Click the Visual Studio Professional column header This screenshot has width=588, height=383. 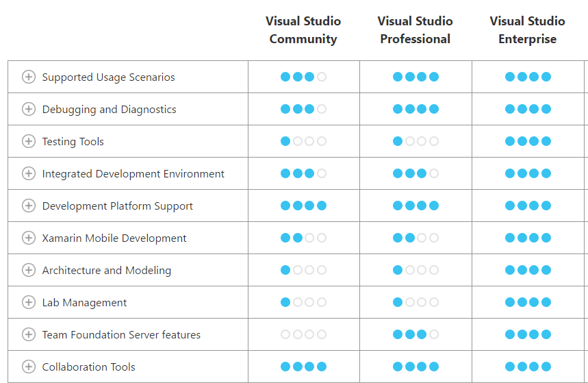[x=415, y=30]
